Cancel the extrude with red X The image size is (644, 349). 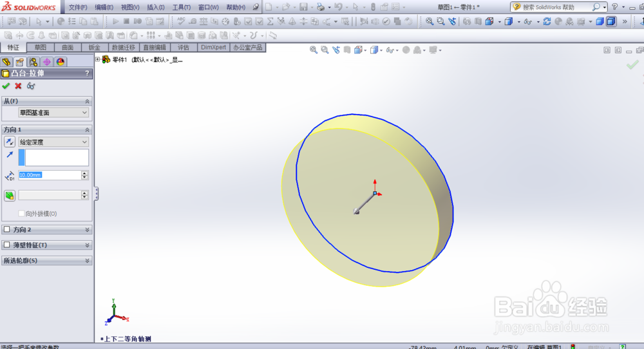click(x=18, y=86)
